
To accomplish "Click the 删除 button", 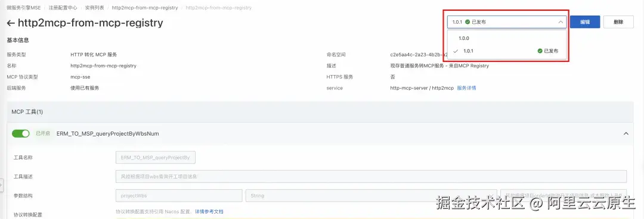I will [618, 22].
